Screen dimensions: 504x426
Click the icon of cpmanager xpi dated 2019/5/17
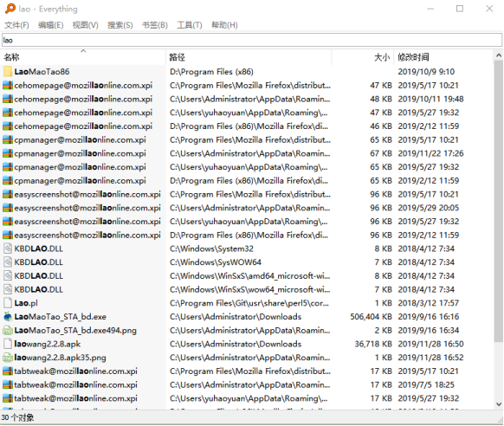click(x=8, y=139)
